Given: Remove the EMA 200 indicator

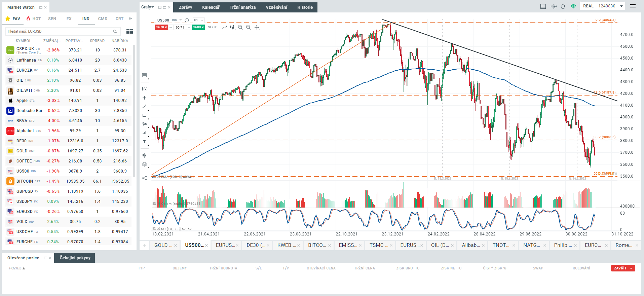Looking at the screenshot, I should (x=158, y=177).
